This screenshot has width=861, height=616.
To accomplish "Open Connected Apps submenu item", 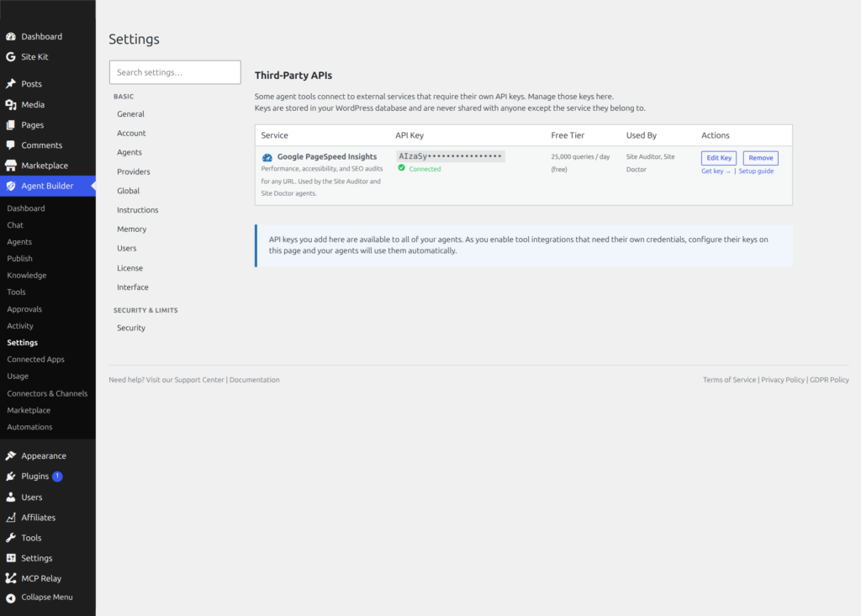I will click(x=35, y=360).
